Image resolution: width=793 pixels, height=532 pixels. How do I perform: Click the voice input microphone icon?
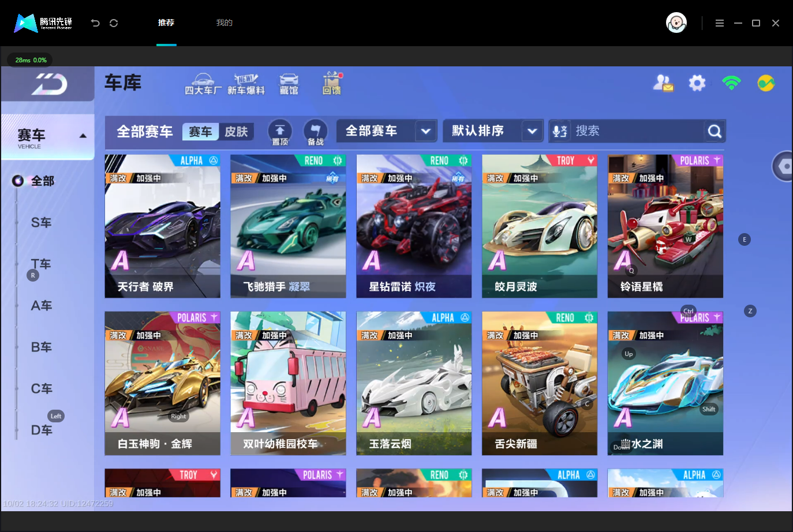coord(560,132)
